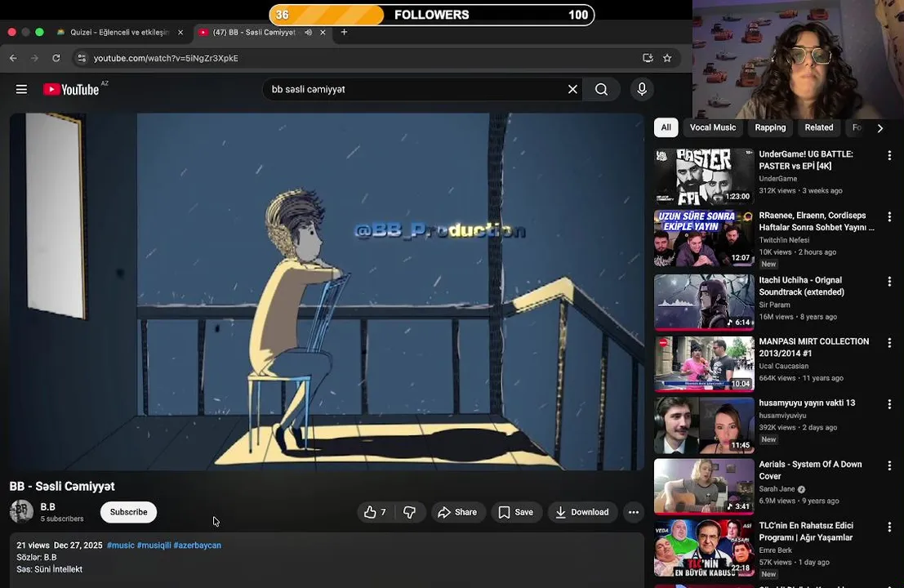Click the 'BB - Səsli Cəmiyyət' video title
Viewport: 904px width, 588px height.
point(62,487)
